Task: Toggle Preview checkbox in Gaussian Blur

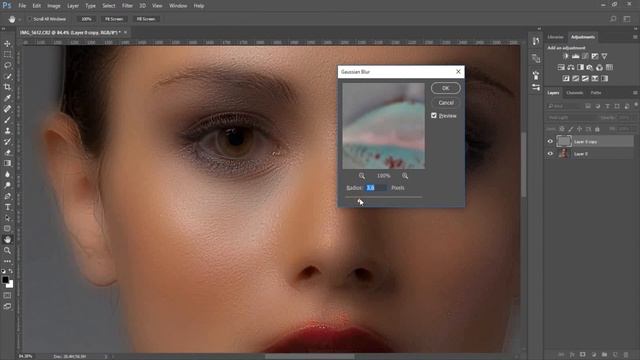Action: [434, 116]
